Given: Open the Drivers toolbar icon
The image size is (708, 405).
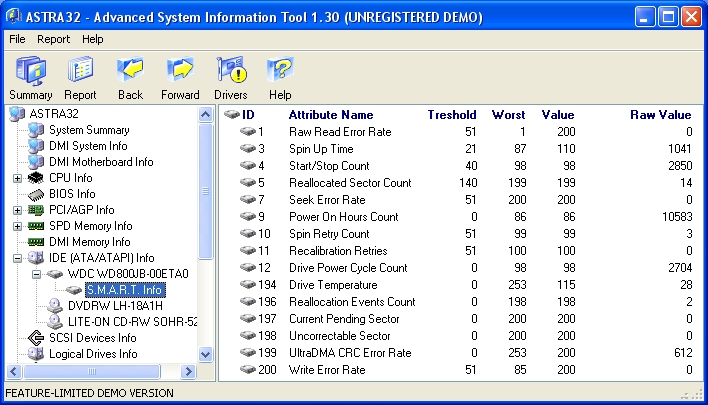Looking at the screenshot, I should point(231,70).
